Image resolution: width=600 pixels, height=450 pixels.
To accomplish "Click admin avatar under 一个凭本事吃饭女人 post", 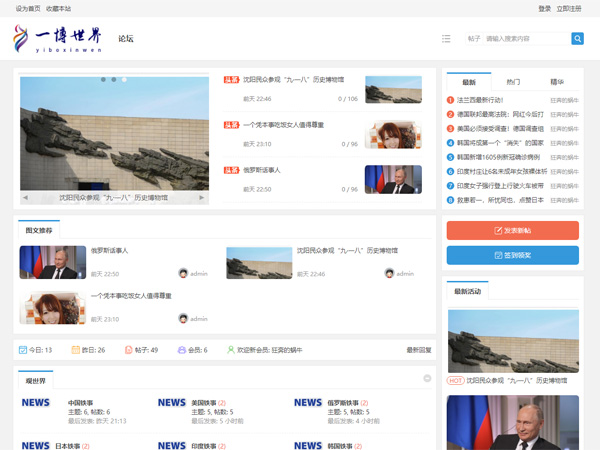I will pos(183,318).
